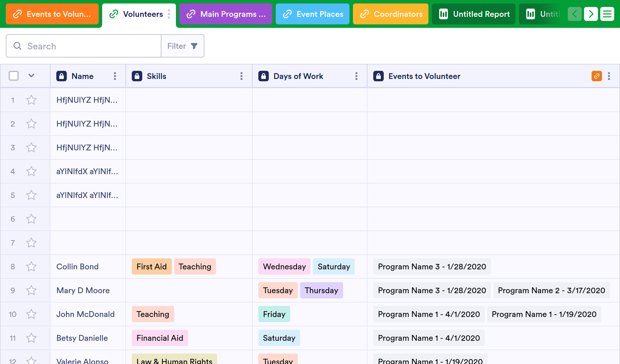The image size is (620, 364).
Task: Open Name column options menu
Action: pos(115,76)
